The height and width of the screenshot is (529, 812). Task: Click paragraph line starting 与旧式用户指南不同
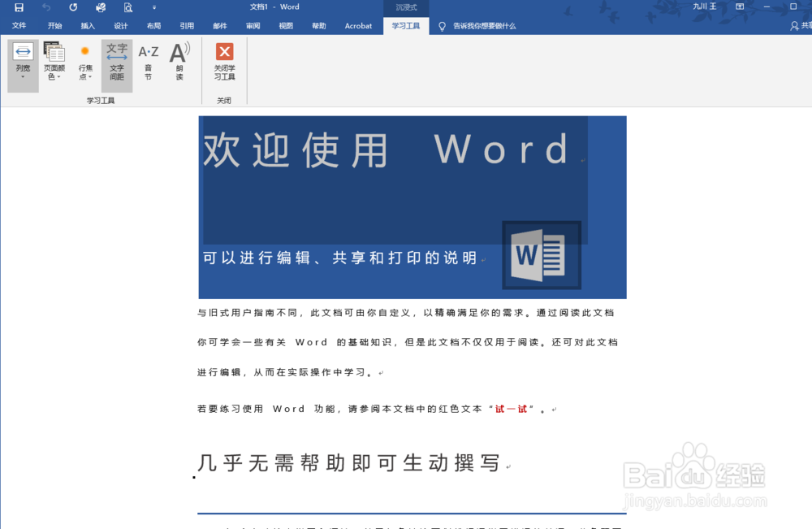406,312
